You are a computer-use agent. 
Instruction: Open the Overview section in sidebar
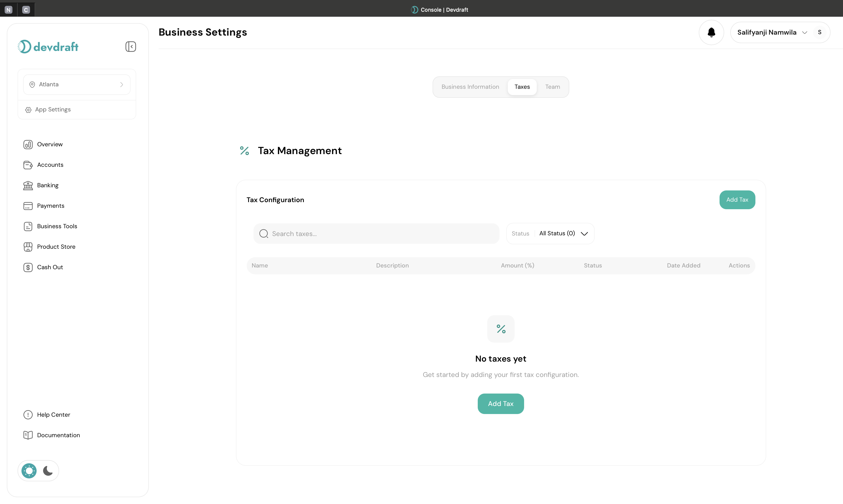[x=50, y=144]
